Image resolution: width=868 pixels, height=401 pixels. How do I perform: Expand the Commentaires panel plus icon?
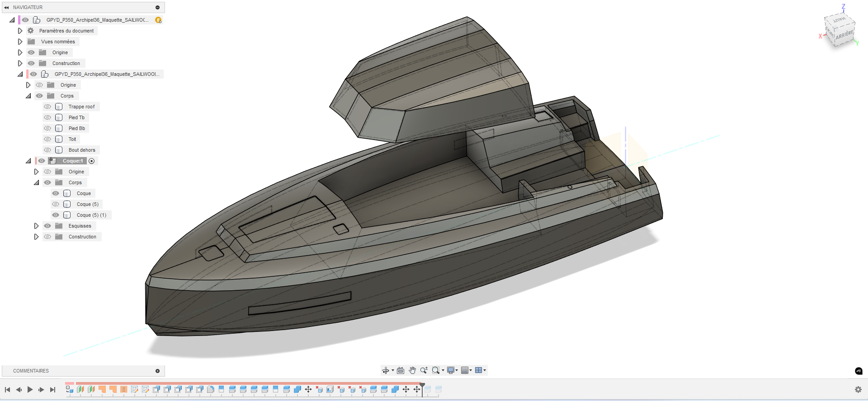(x=157, y=371)
